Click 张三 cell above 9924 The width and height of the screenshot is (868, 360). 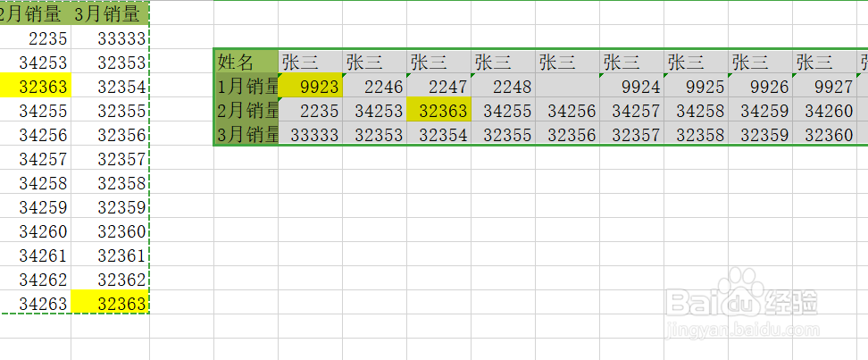631,62
